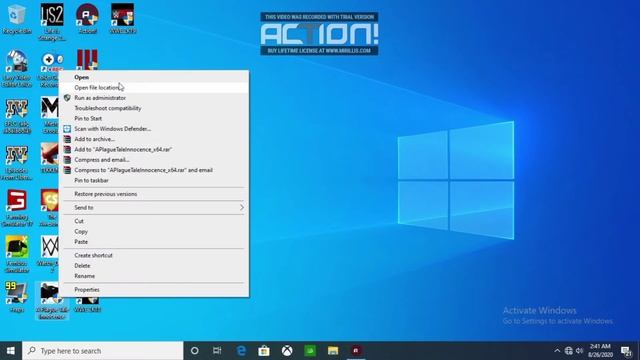
Task: Click Paste in context menu
Action: coord(154,242)
